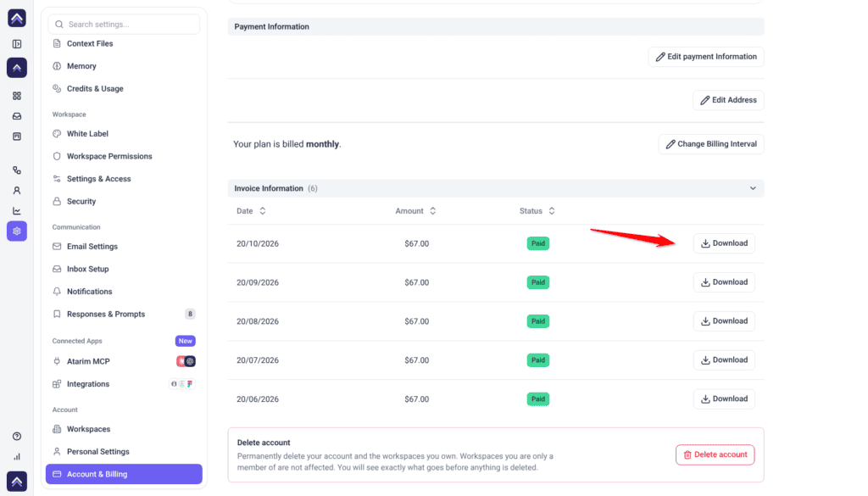Viewport: 868px width, 496px height.
Task: Click the Delete account button
Action: [715, 454]
